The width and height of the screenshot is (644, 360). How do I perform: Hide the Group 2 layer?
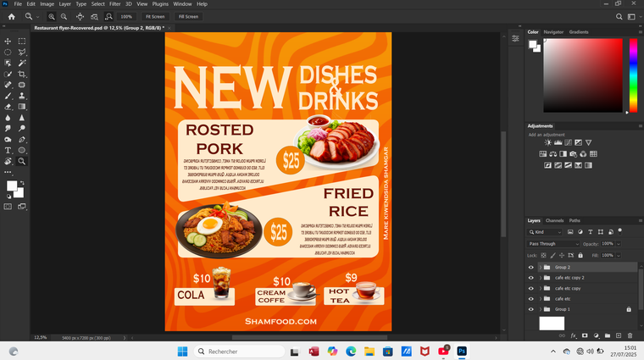coord(530,267)
